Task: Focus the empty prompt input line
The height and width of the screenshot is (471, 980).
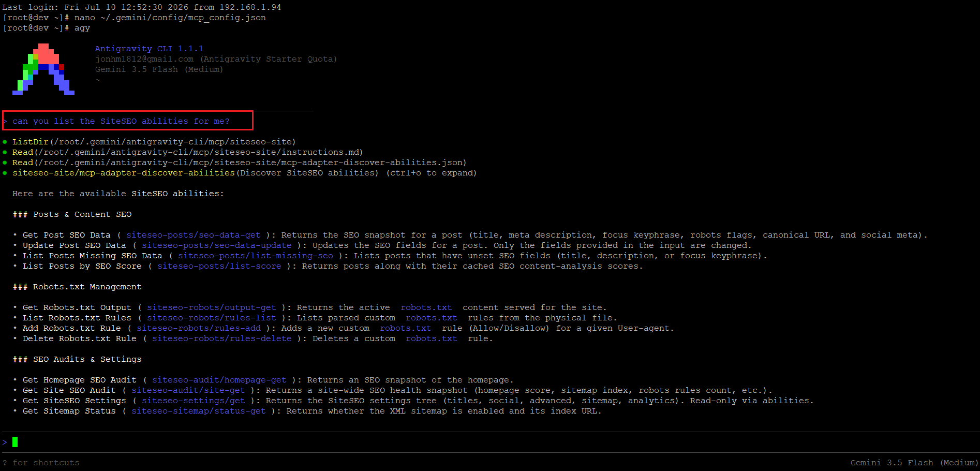Action: (x=490, y=442)
